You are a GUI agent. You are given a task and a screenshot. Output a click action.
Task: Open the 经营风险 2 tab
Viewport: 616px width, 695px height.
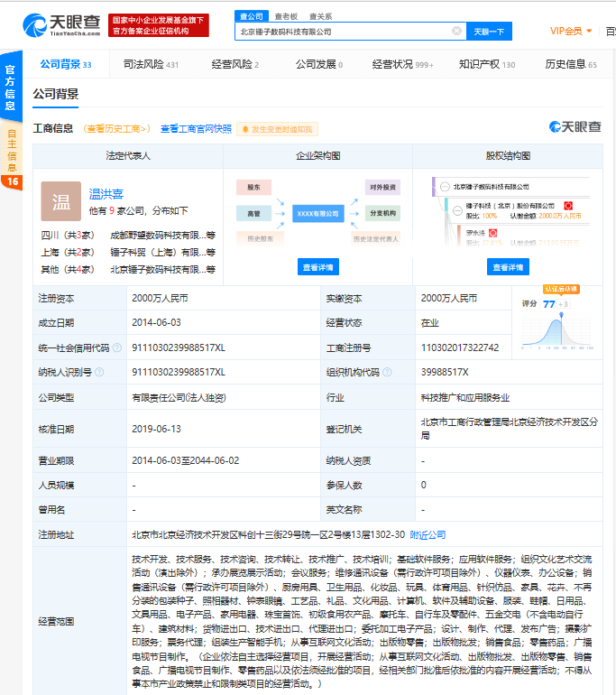[x=235, y=64]
